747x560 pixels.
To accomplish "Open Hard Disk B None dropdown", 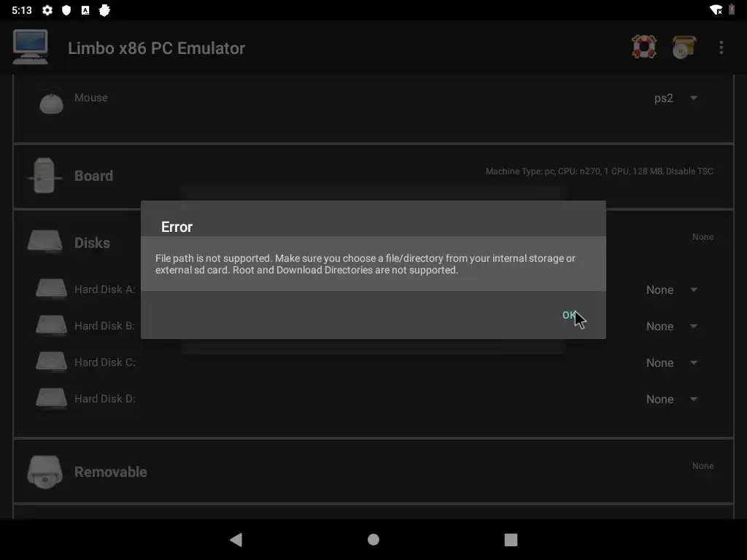I will (672, 326).
